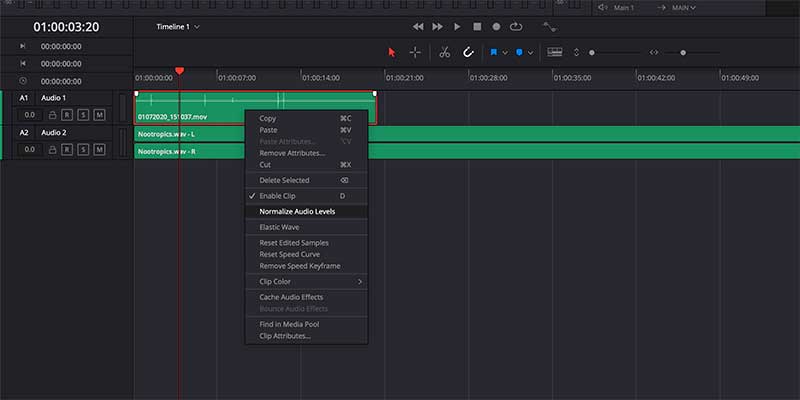The height and width of the screenshot is (400, 800).
Task: Click the vertical track zoom icon
Action: (577, 53)
